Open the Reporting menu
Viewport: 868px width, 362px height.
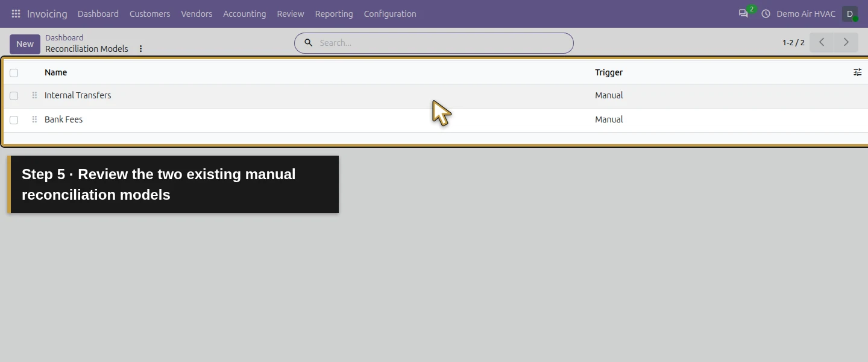[334, 14]
